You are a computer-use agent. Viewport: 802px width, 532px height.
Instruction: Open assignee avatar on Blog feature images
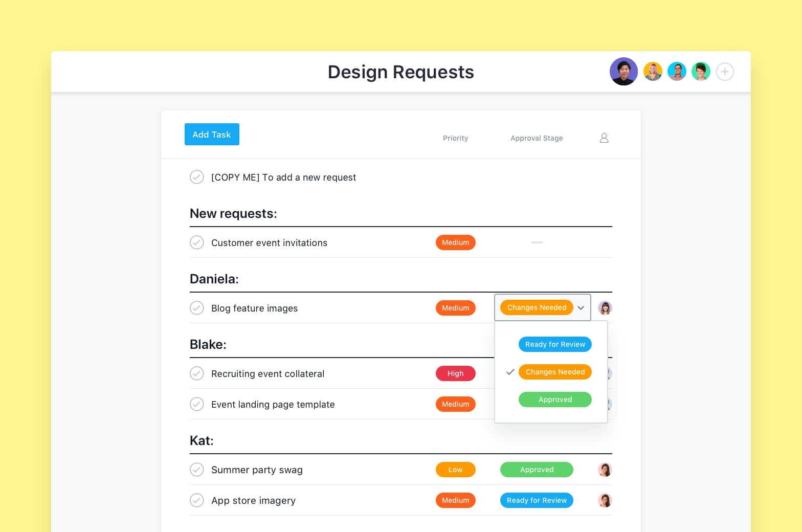tap(605, 308)
